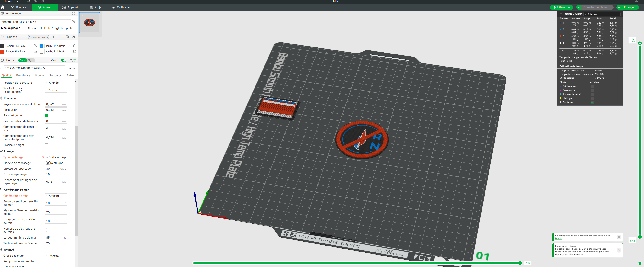The height and width of the screenshot is (267, 644).
Task: Dismiss the export success notification
Action: [x=619, y=250]
